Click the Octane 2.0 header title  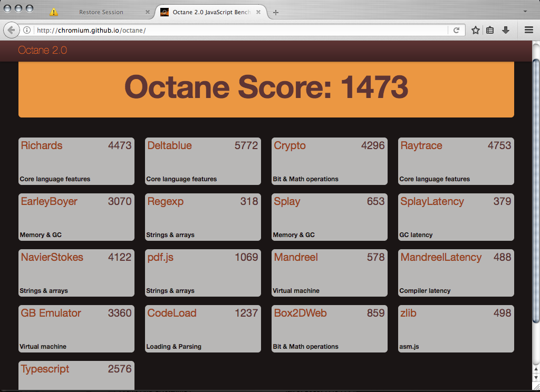point(42,50)
